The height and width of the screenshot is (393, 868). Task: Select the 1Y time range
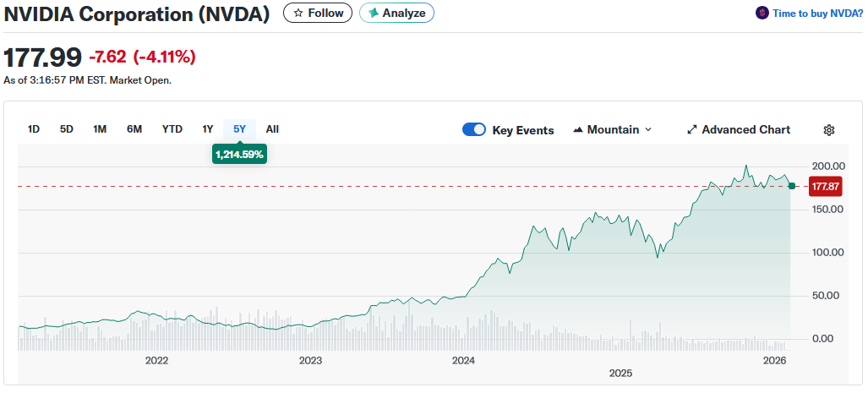[208, 129]
